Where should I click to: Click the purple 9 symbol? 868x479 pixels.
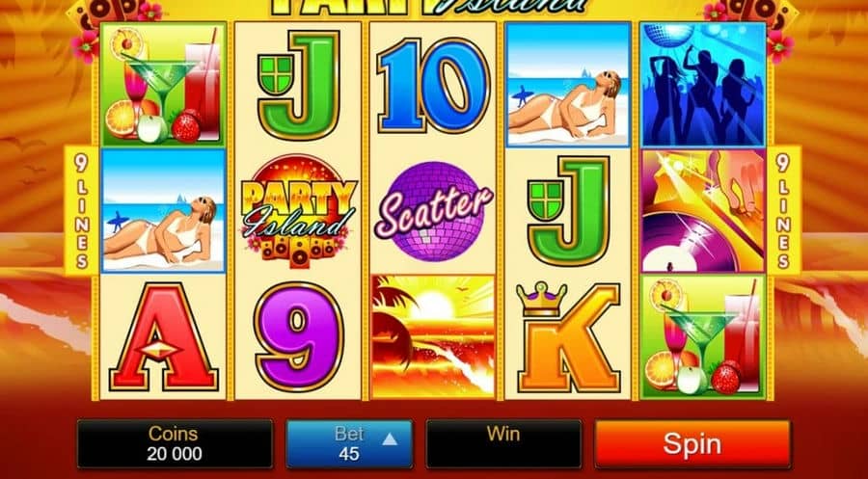pyautogui.click(x=299, y=336)
